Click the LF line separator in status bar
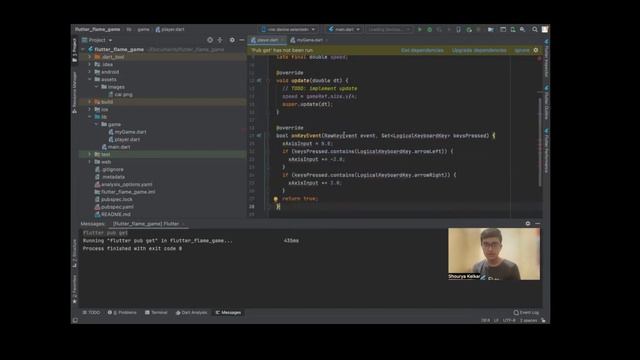Viewport: 640px width, 360px height. point(496,320)
